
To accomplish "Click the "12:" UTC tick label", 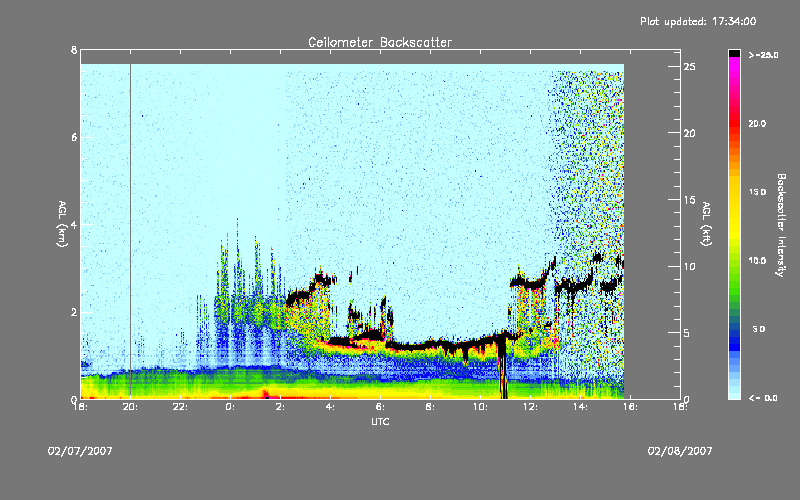I will (x=530, y=407).
